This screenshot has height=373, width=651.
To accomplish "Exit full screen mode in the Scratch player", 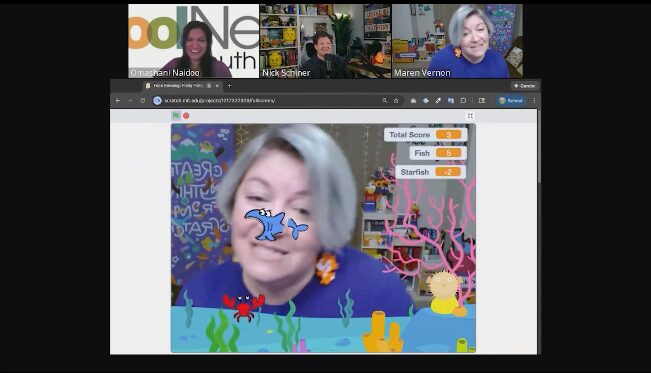I will [x=470, y=115].
